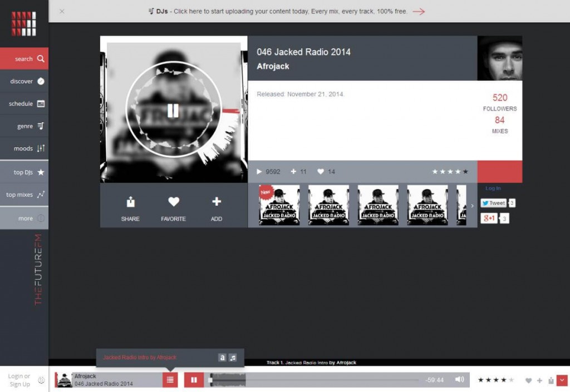The image size is (570, 392).
Task: Expand the more menu in sidebar
Action: click(24, 218)
